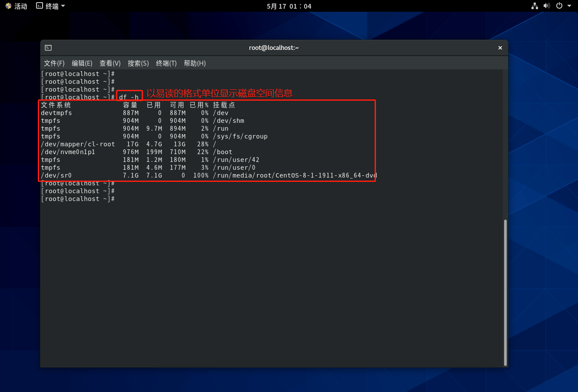578x392 pixels.
Task: Click the window title root@localhost:~
Action: point(274,48)
